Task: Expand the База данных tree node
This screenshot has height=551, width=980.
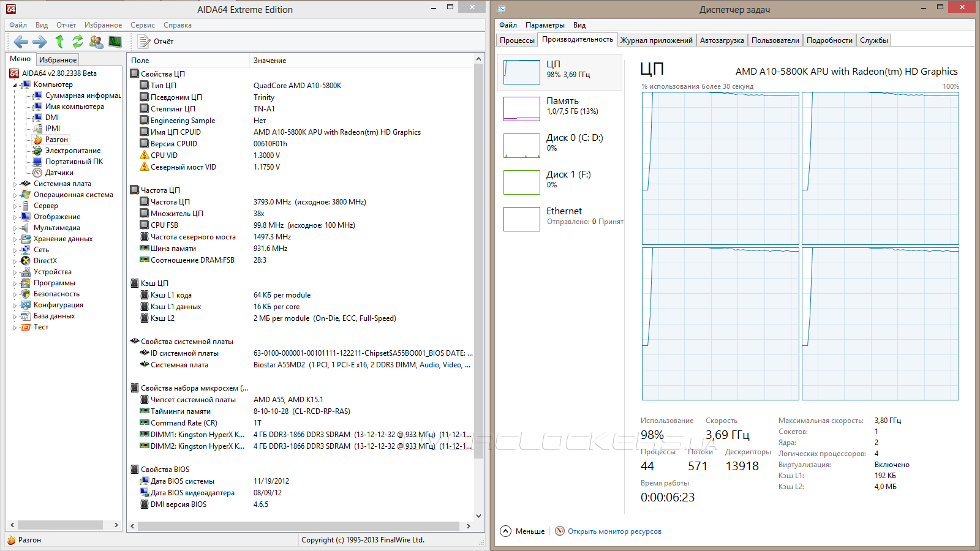Action: click(15, 316)
